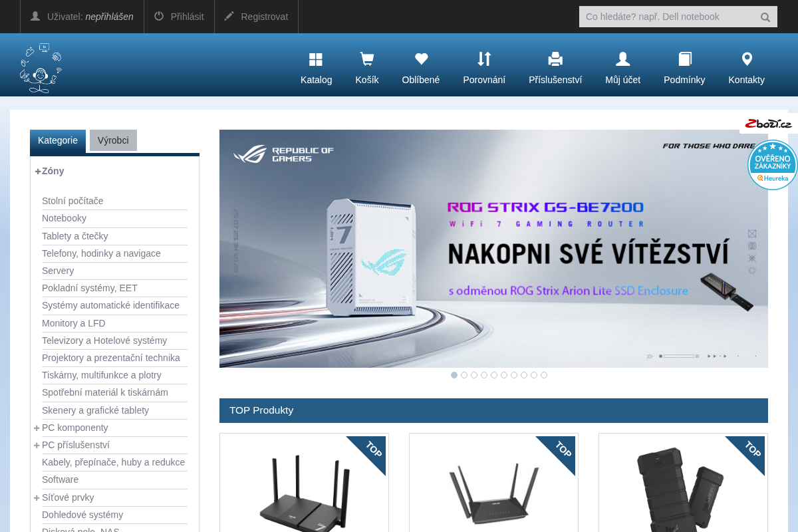Select the eighth banner slide dot

click(x=524, y=375)
